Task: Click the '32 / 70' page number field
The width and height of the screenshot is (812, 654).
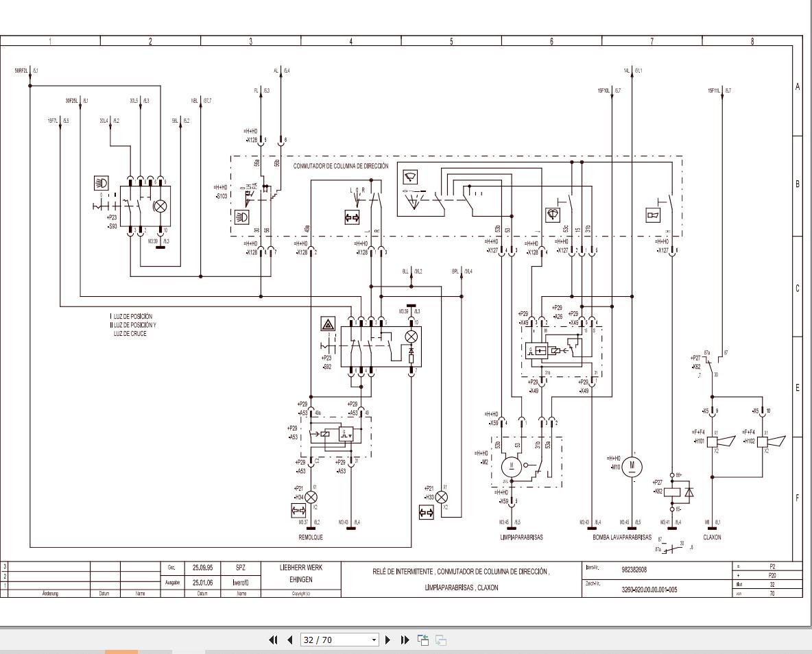Action: point(335,640)
